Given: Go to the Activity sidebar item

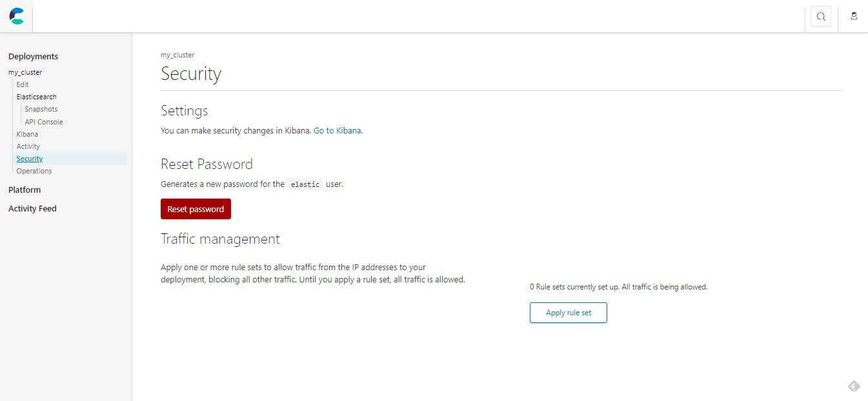Looking at the screenshot, I should coord(28,146).
